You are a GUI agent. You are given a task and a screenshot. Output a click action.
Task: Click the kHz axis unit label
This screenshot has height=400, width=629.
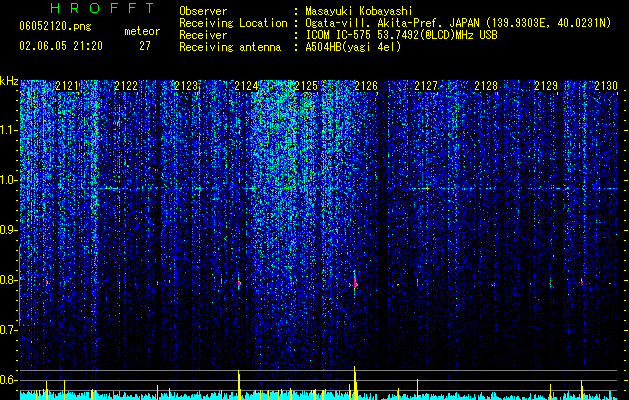[x=9, y=81]
